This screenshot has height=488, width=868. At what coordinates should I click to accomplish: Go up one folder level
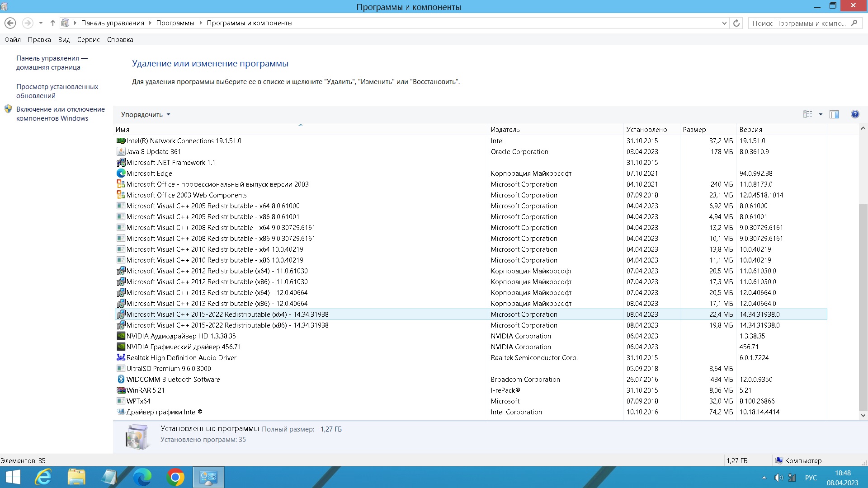(x=52, y=23)
